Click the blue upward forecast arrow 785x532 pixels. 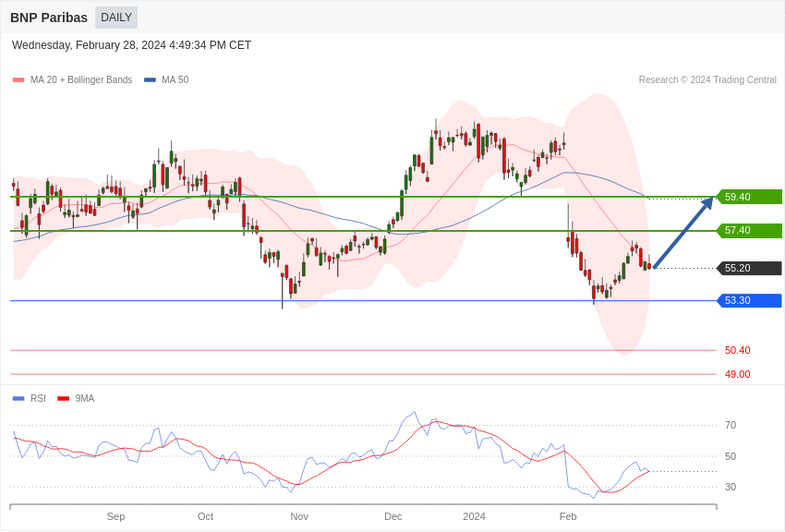(x=682, y=233)
